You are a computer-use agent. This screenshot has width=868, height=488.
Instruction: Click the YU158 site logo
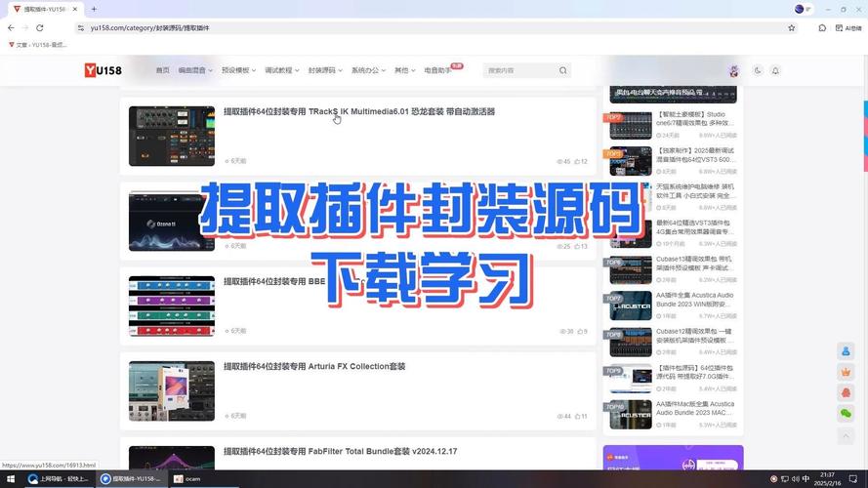pos(103,70)
